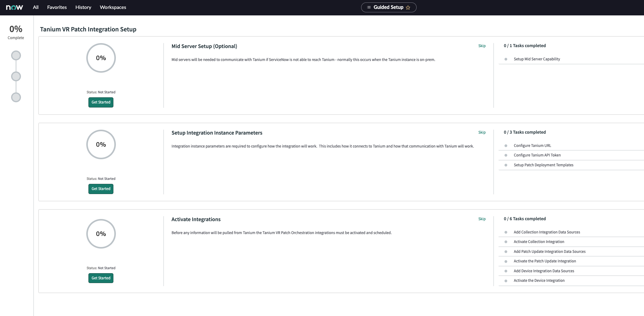Click status dot beside Configure Tanium URL
Viewport: 644px width, 316px height.
tap(506, 146)
